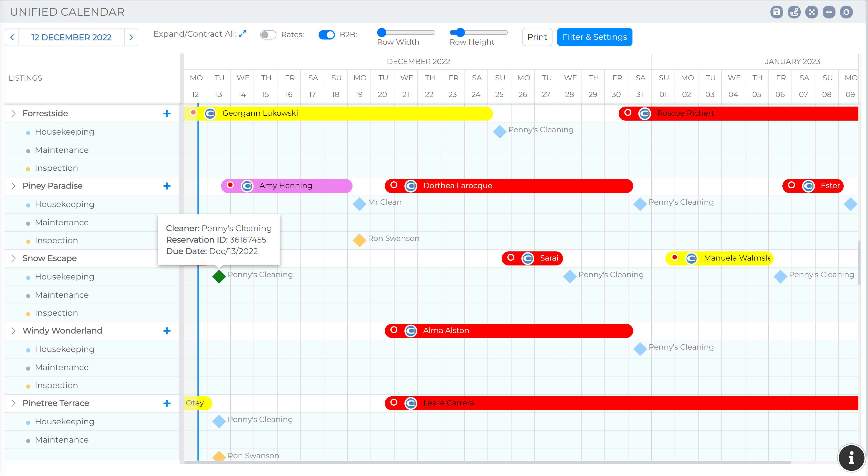Click the save (floppy disk) icon
Viewport: 868px width, 476px height.
click(777, 12)
